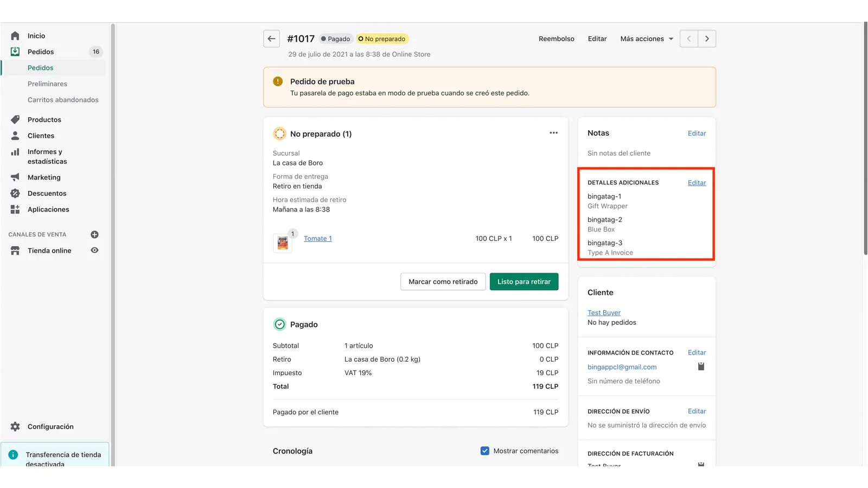Viewport: 868px width, 488px height.
Task: Open Configuración label in sidebar
Action: coord(50,427)
